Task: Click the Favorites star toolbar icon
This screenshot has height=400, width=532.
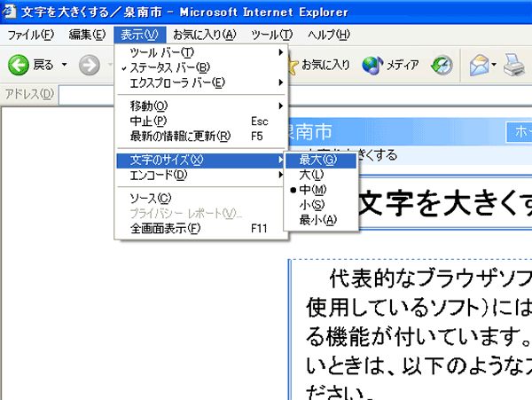Action: (x=293, y=66)
